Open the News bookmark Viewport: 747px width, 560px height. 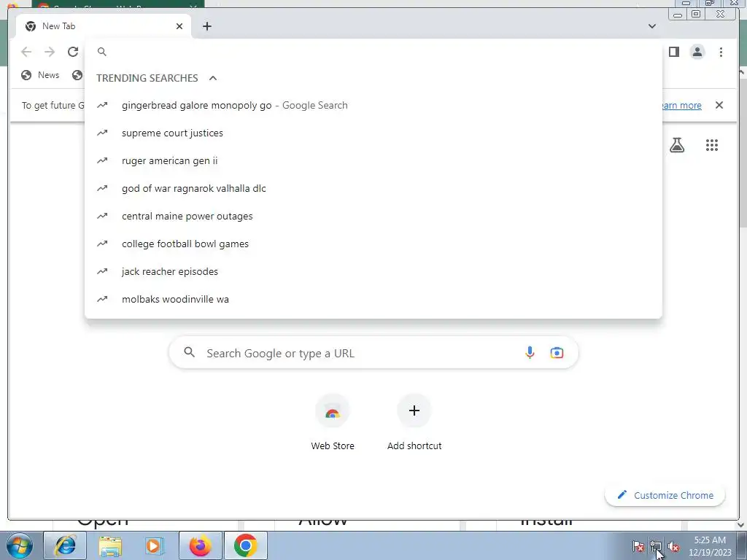click(x=41, y=75)
